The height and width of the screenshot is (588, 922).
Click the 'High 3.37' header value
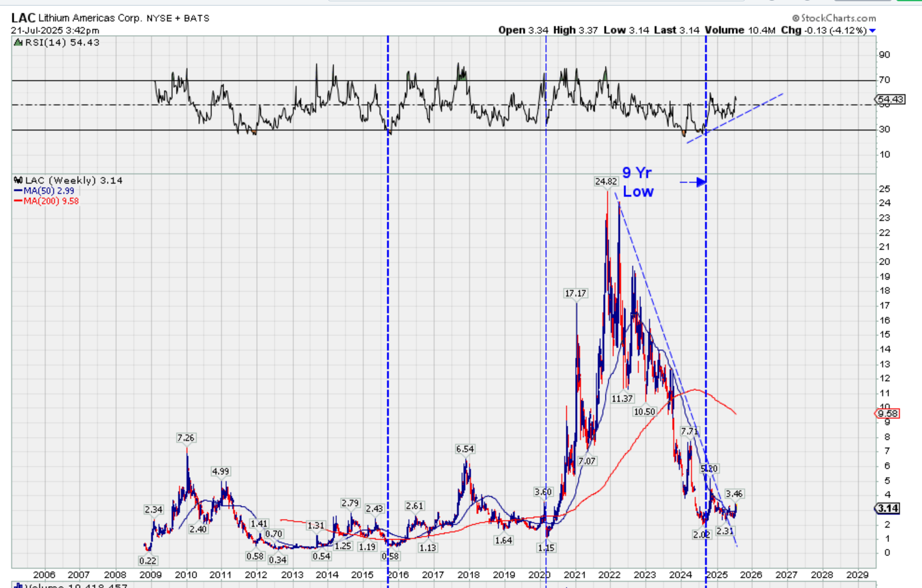click(x=575, y=30)
